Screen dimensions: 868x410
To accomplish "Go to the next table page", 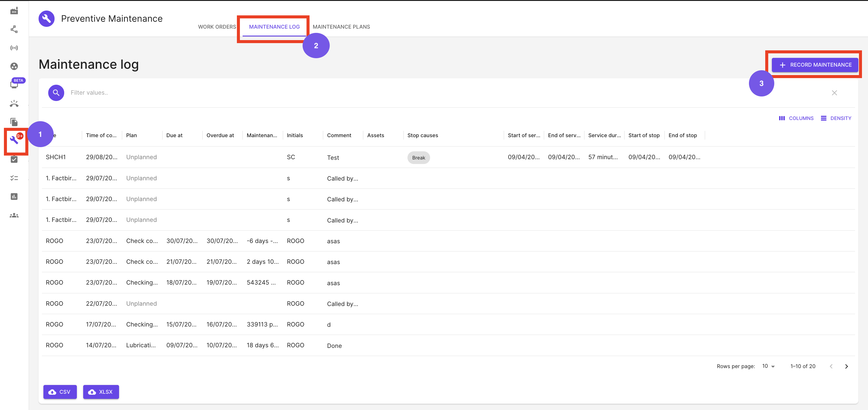I will pyautogui.click(x=846, y=366).
